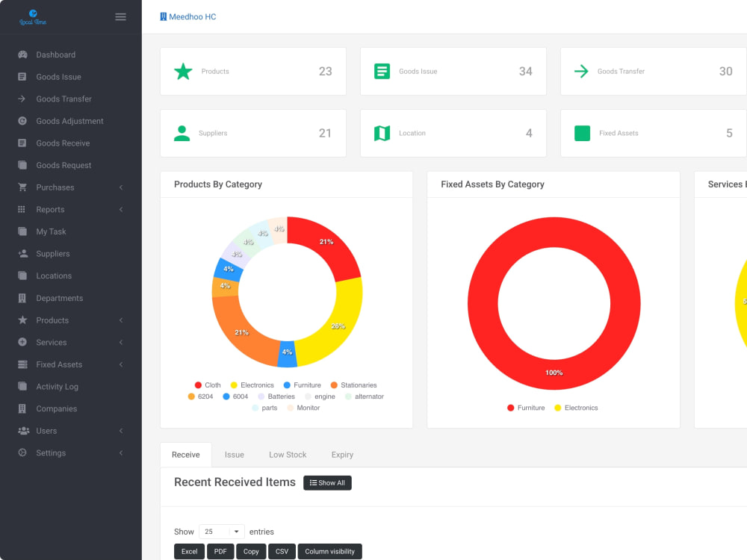The width and height of the screenshot is (747, 560).
Task: Click the green square icon on Fixed Assets card
Action: [x=582, y=134]
